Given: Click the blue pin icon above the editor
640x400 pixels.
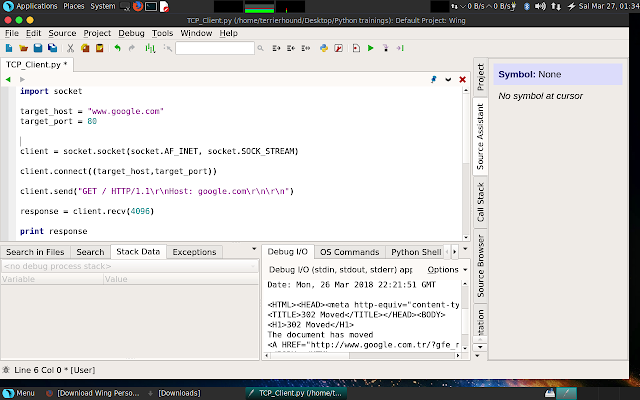Looking at the screenshot, I should point(433,79).
